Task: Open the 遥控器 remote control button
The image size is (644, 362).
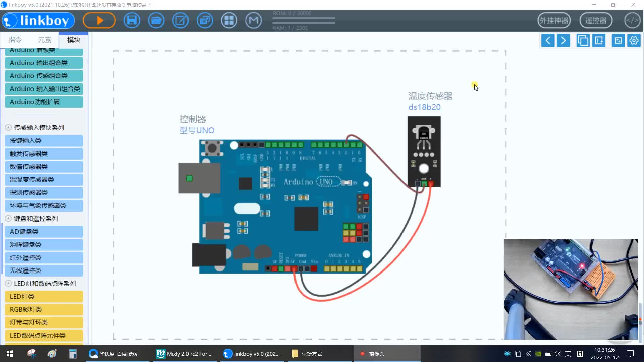Action: 596,21
